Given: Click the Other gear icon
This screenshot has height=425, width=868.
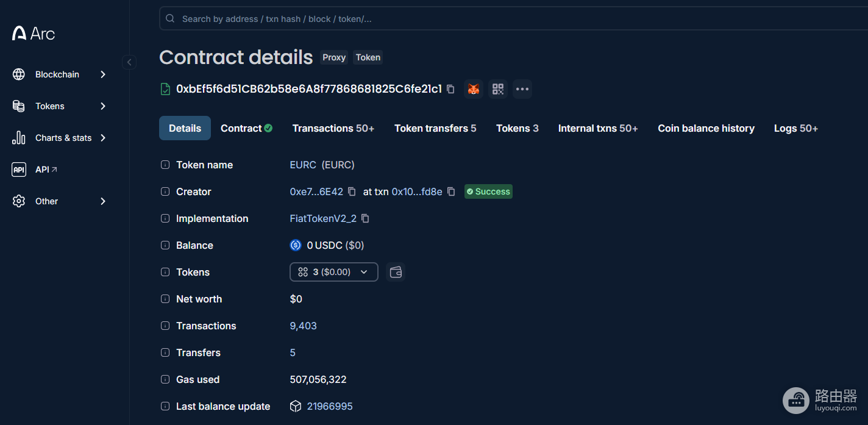Looking at the screenshot, I should 19,201.
